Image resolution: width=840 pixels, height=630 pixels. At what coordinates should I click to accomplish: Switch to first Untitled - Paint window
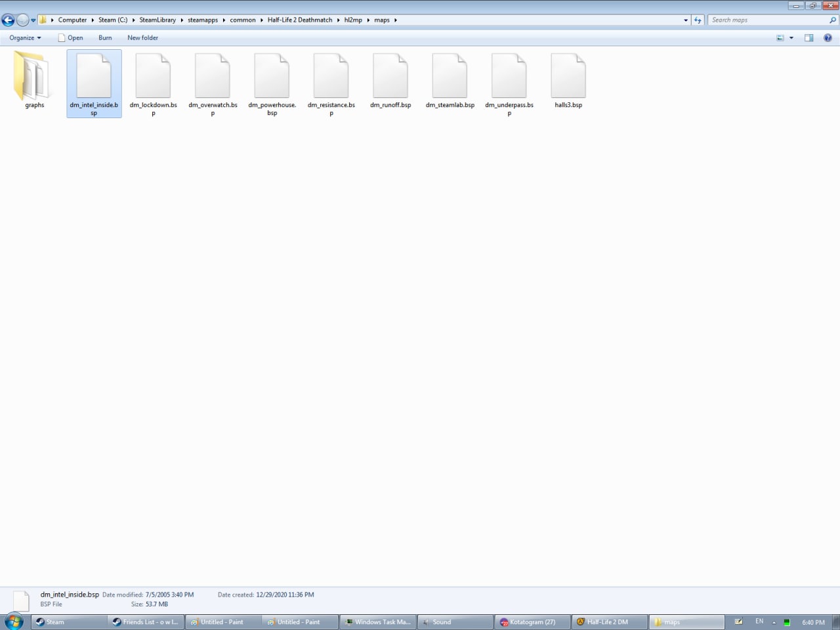(222, 622)
